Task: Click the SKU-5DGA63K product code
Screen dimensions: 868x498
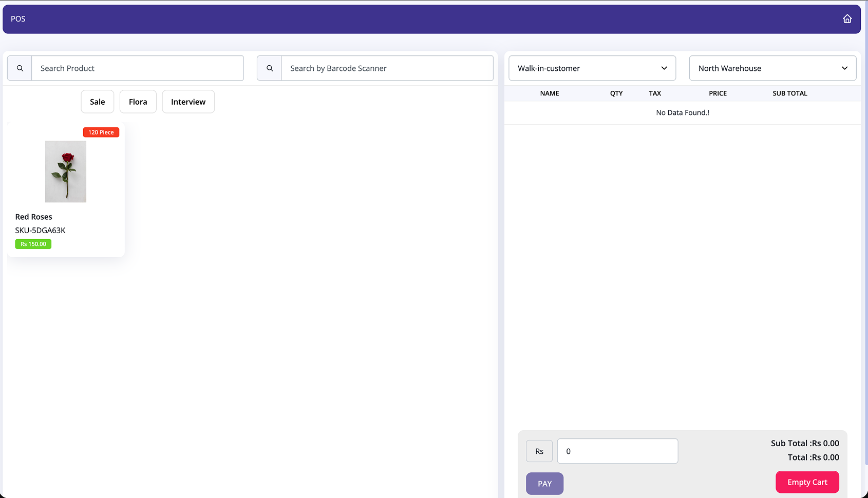Action: click(x=41, y=231)
